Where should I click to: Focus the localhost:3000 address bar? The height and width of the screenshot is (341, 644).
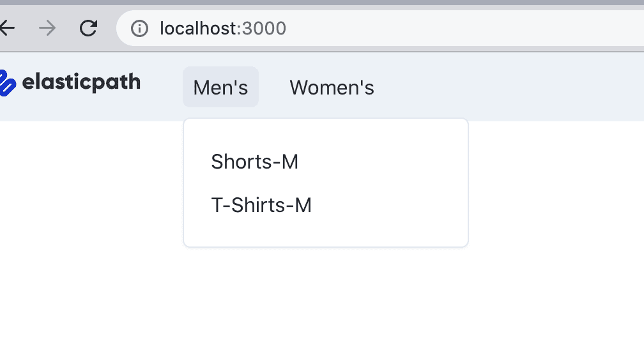(x=383, y=28)
